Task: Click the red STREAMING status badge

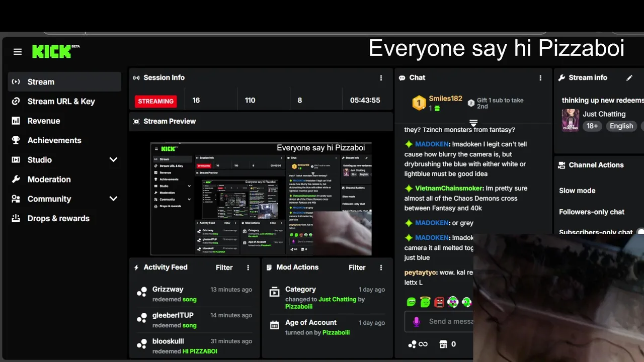Action: tap(155, 101)
